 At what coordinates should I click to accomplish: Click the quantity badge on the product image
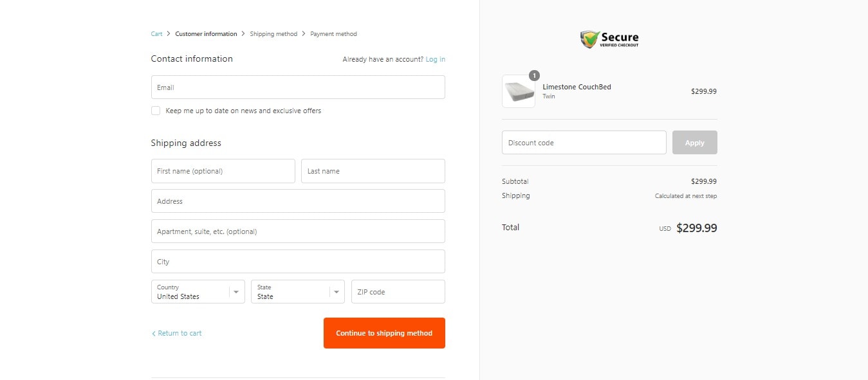click(x=534, y=75)
